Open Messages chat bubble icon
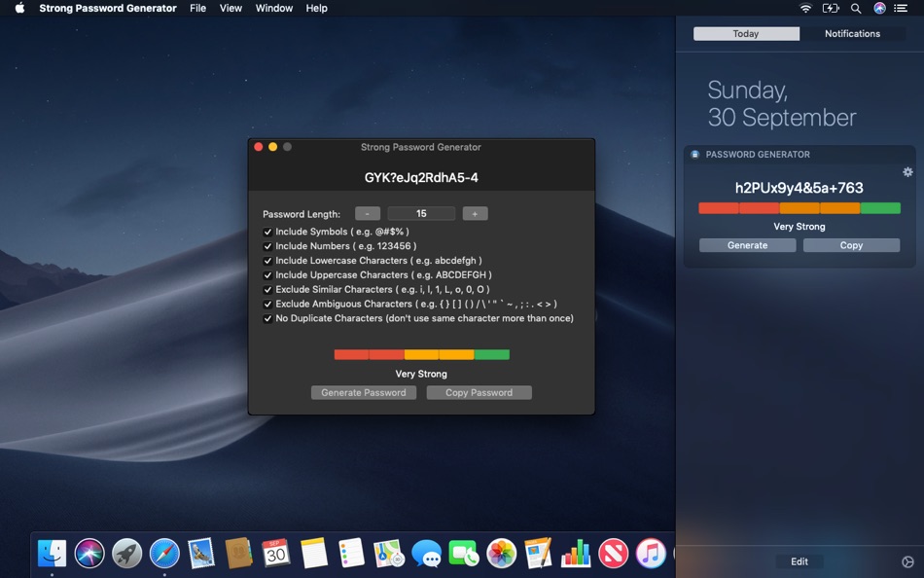The width and height of the screenshot is (924, 578). click(426, 554)
